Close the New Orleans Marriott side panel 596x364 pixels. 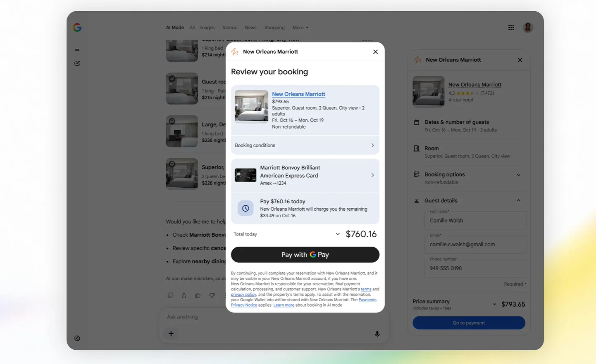pyautogui.click(x=520, y=60)
